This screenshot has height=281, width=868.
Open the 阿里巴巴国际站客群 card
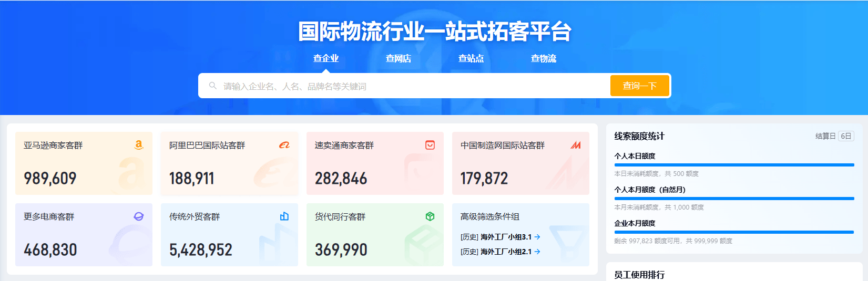(229, 163)
